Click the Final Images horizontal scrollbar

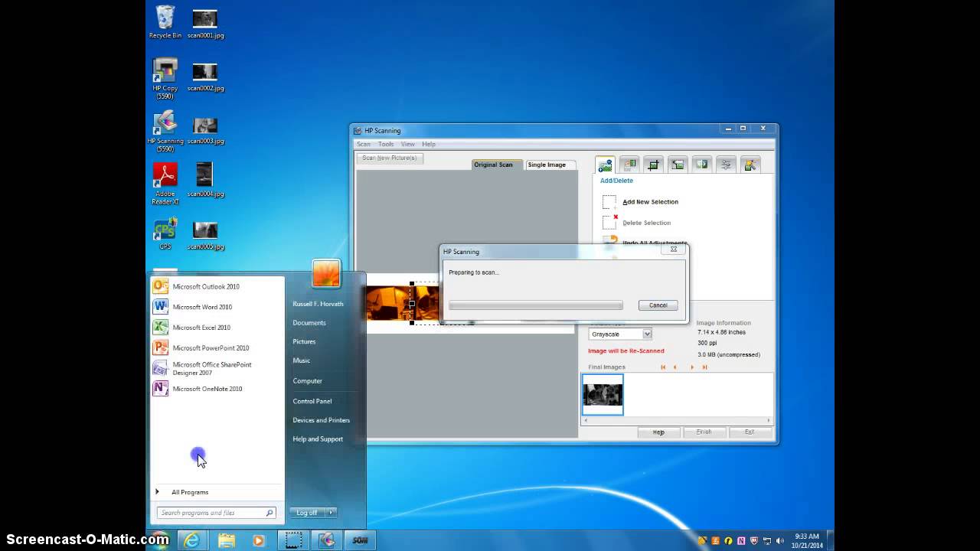(x=677, y=420)
